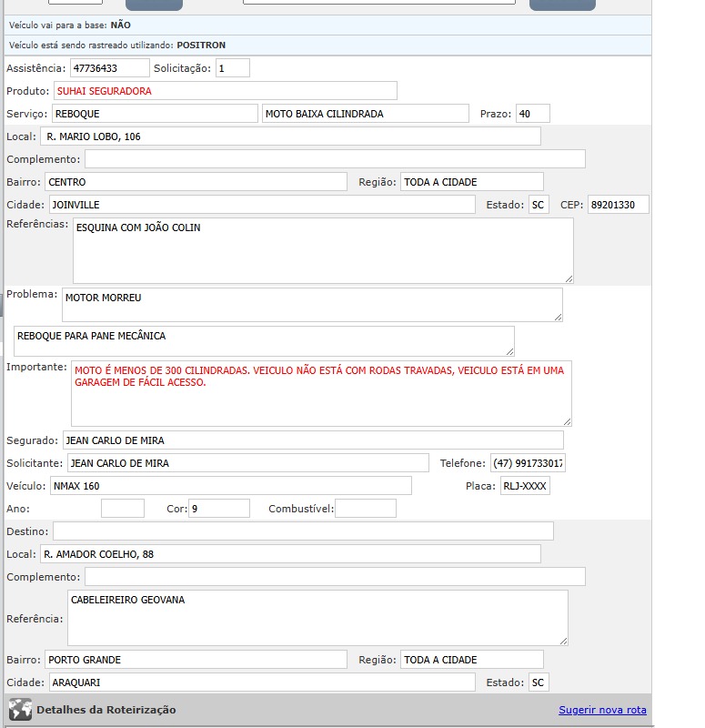The width and height of the screenshot is (705, 728).
Task: Select the Produto field with SUHAI SEGURADORA
Action: (225, 91)
